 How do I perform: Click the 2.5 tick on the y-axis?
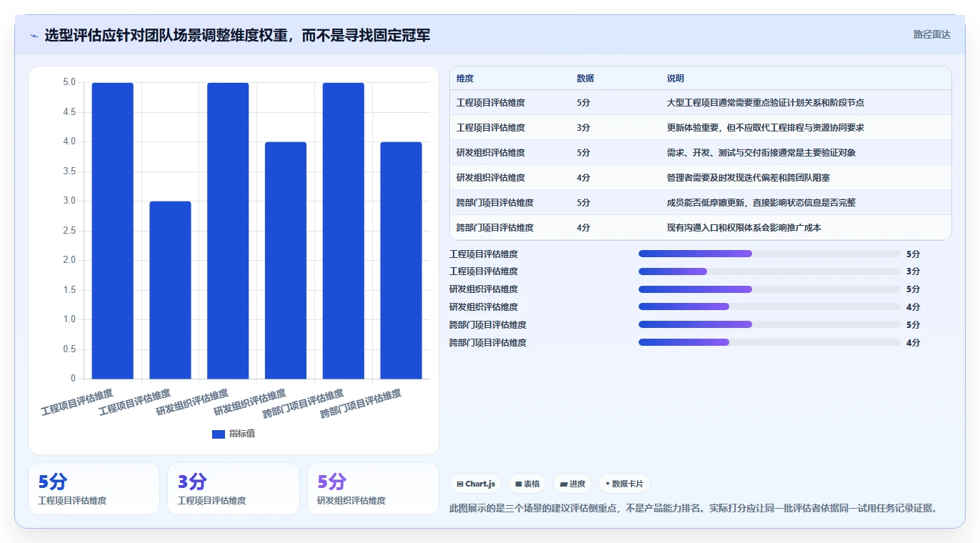(x=69, y=231)
